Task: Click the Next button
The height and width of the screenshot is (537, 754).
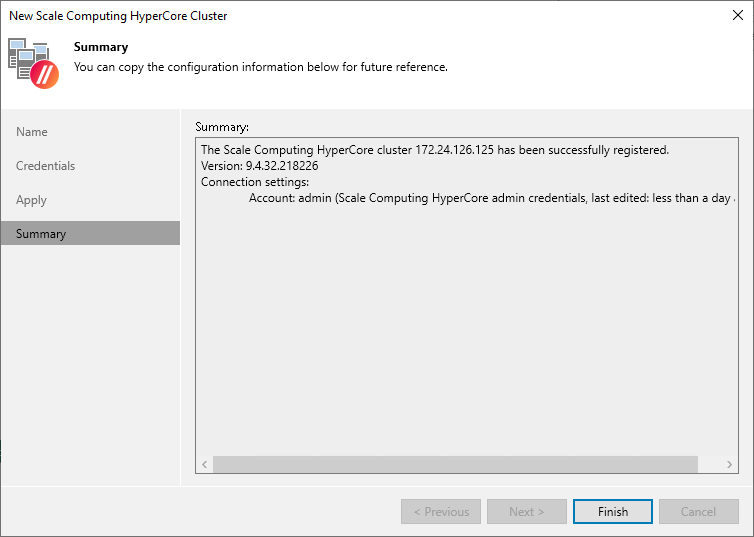Action: pos(527,512)
